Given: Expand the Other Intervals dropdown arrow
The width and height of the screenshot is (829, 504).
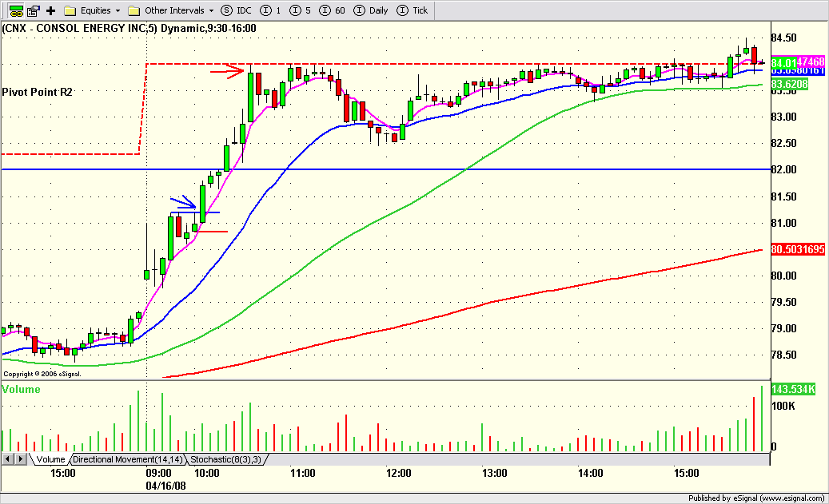Looking at the screenshot, I should (211, 10).
